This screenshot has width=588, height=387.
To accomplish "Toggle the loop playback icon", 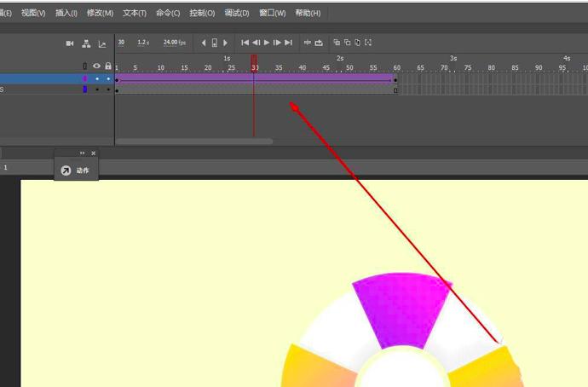I will tap(319, 43).
